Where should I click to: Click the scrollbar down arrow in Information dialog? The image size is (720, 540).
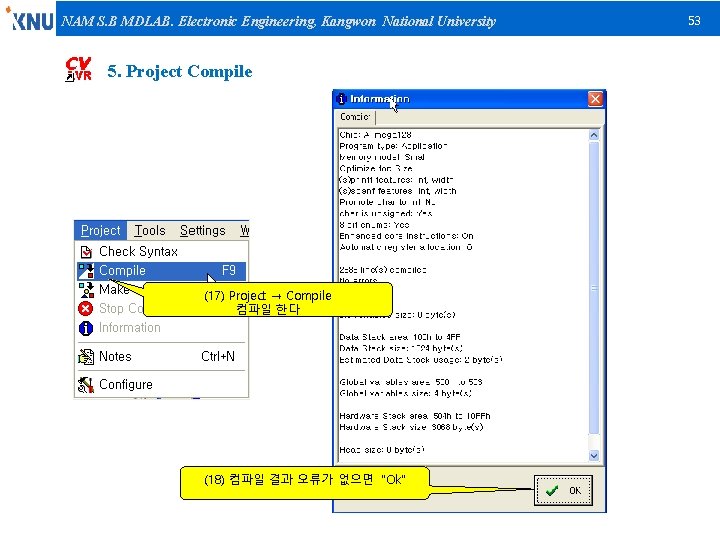(594, 456)
